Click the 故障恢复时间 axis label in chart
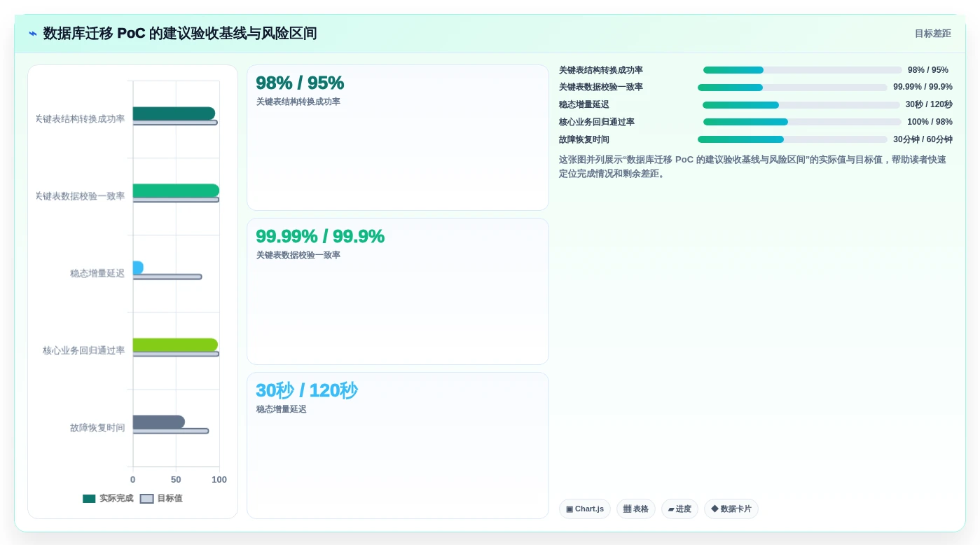980x545 pixels. click(x=97, y=427)
